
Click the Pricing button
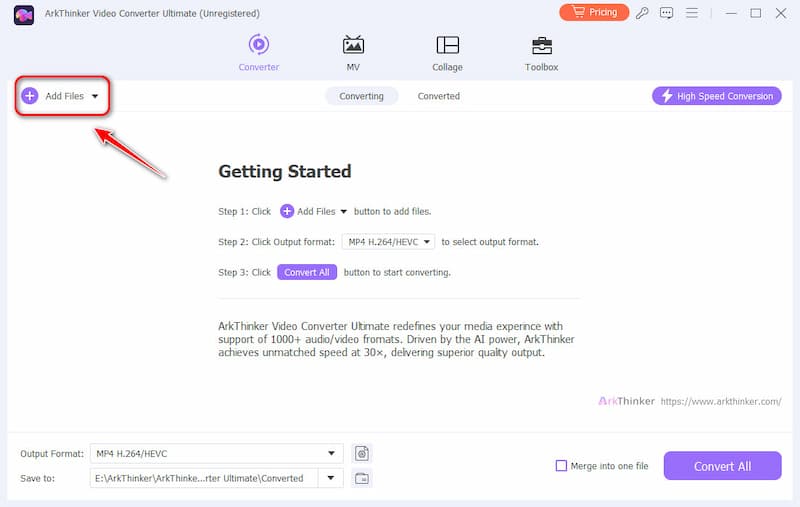click(x=594, y=12)
